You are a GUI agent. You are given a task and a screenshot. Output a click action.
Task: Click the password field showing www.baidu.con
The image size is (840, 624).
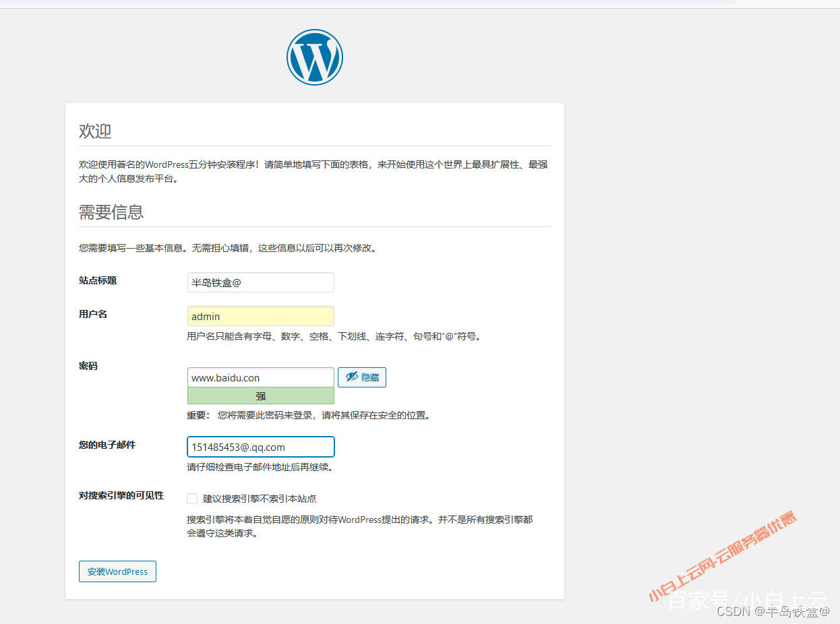click(x=261, y=377)
